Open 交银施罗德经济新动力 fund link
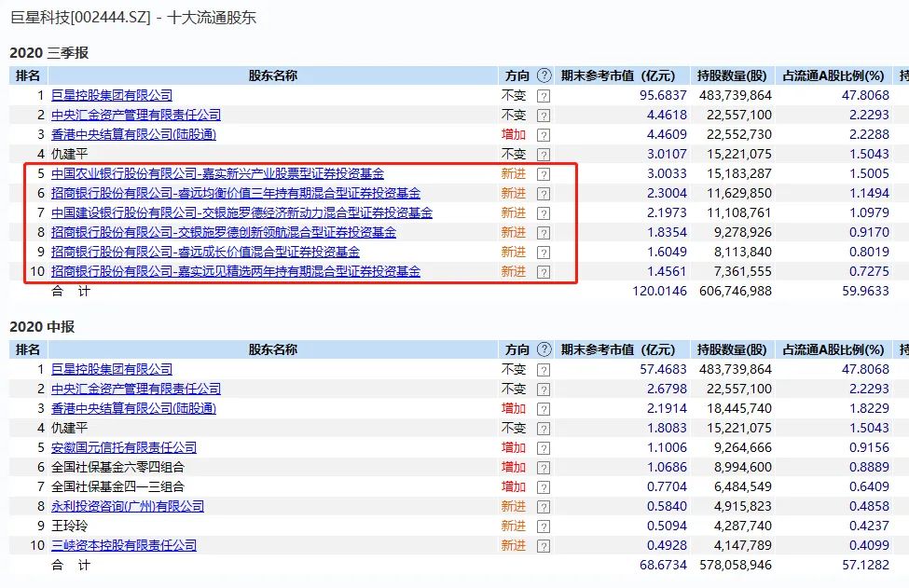 241,212
